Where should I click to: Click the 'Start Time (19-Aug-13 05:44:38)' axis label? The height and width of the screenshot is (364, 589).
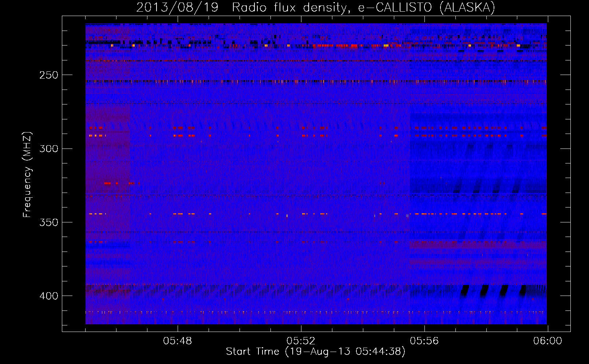click(x=316, y=352)
